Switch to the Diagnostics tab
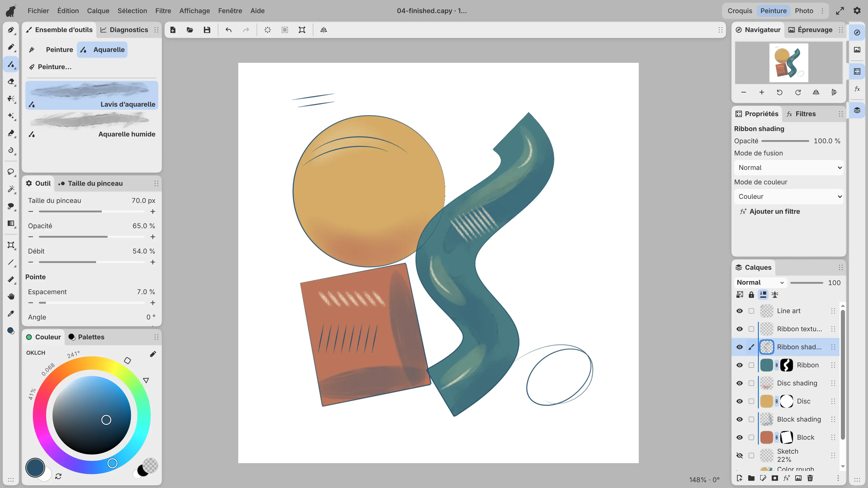Viewport: 868px width, 488px height. click(124, 30)
